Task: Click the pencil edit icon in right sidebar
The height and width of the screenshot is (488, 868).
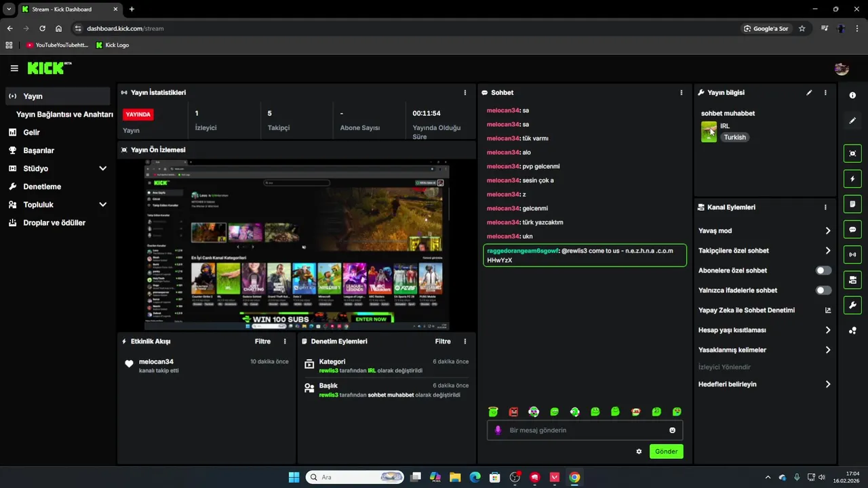Action: point(852,121)
